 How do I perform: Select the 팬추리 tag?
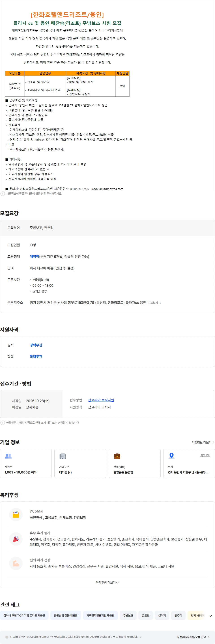(178, 615)
